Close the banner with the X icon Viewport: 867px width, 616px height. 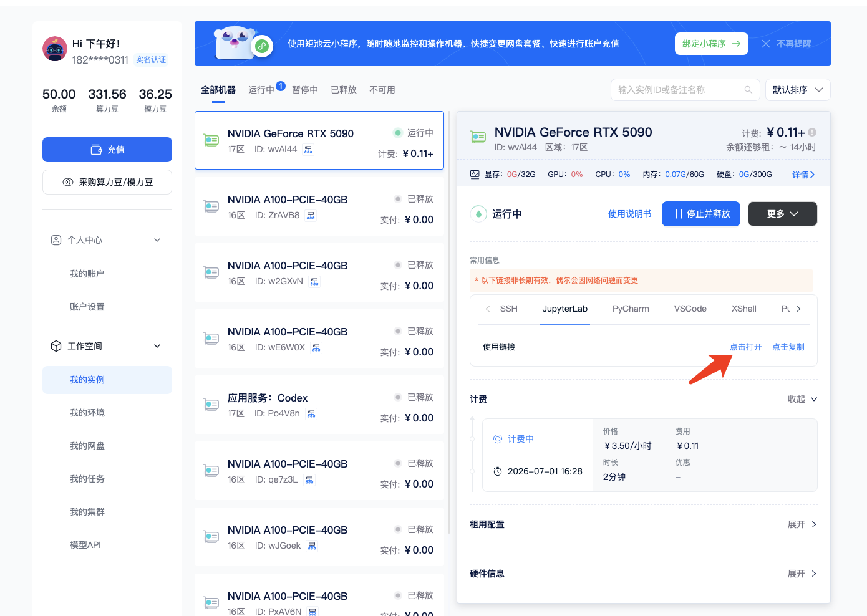click(x=766, y=44)
